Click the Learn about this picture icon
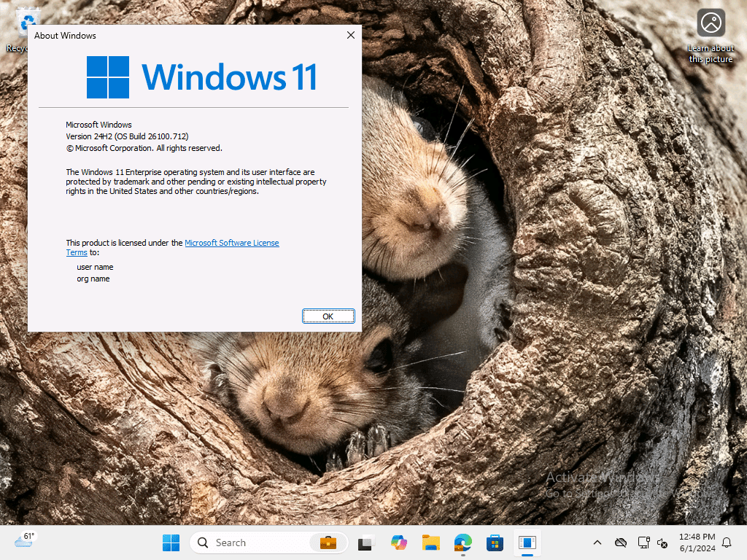Screen dimensions: 747x560 coord(711,23)
